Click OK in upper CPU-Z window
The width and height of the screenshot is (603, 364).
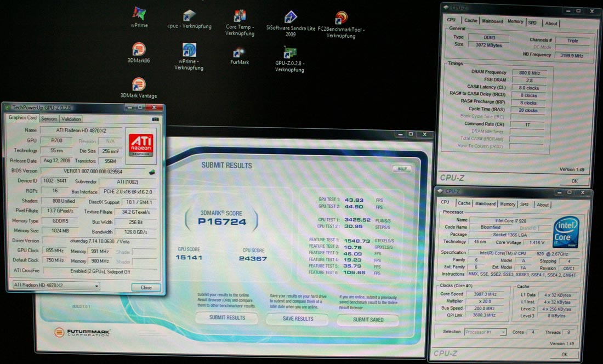[x=574, y=181]
